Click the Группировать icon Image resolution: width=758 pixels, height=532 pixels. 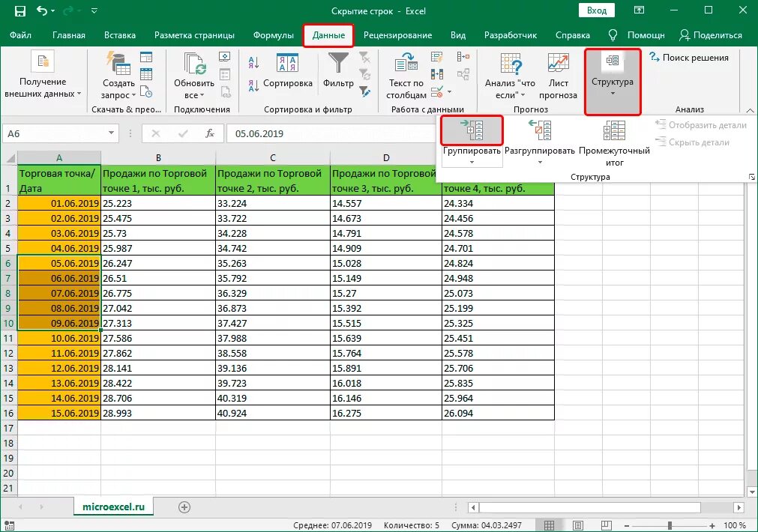472,130
